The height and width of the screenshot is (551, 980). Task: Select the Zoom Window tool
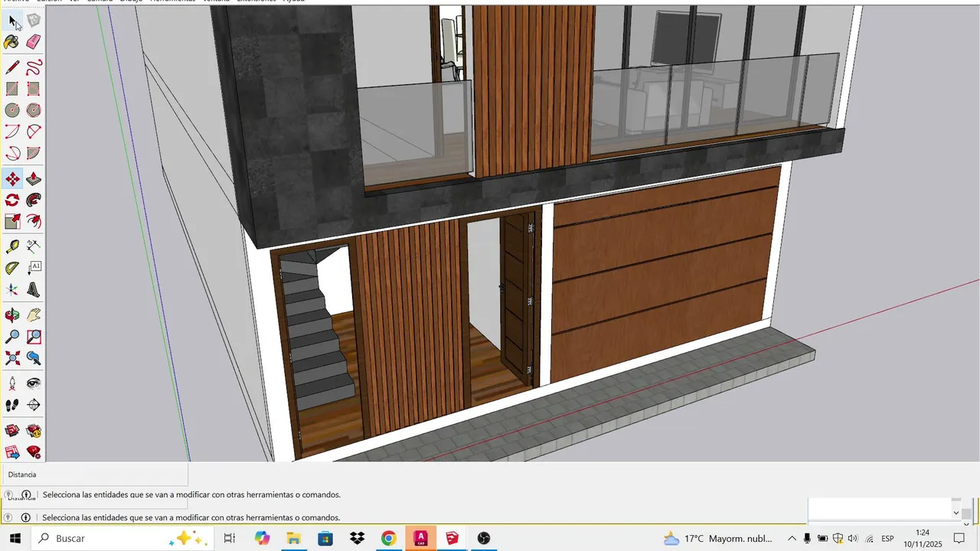(x=34, y=337)
